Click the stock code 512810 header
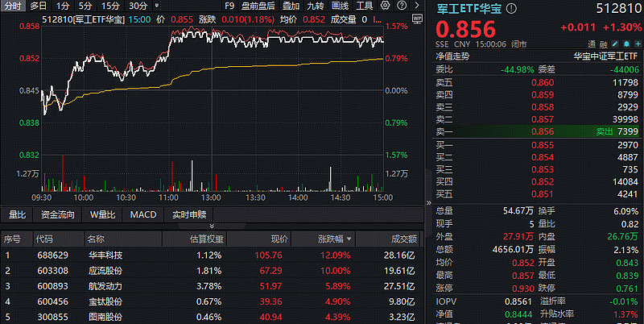 click(x=618, y=8)
